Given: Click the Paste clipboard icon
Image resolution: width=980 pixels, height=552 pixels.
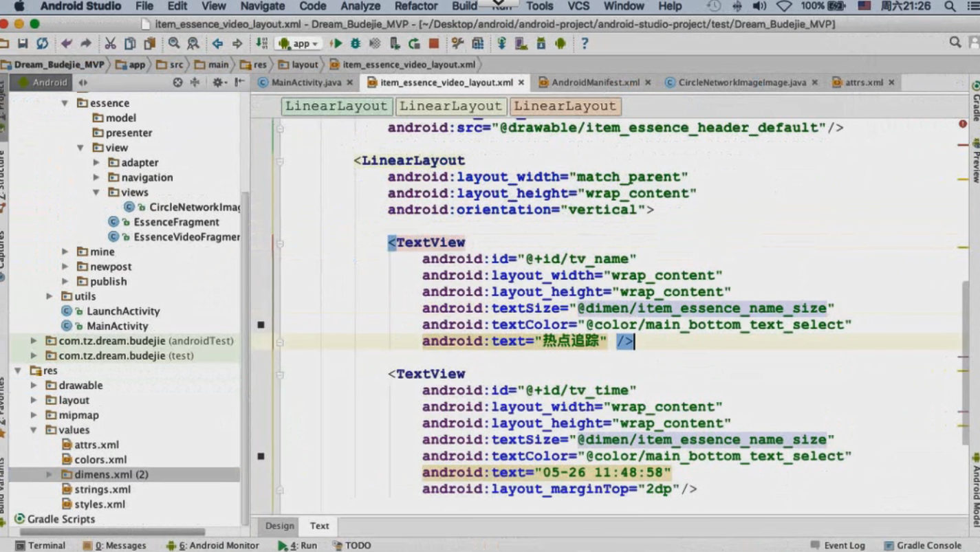Looking at the screenshot, I should click(x=149, y=43).
